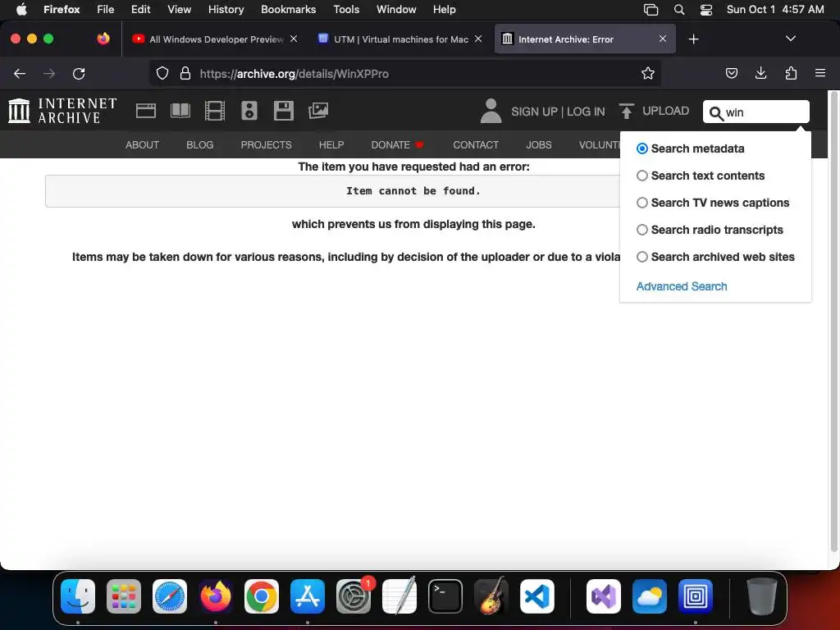
Task: Open the extensions puzzle icon
Action: point(791,73)
